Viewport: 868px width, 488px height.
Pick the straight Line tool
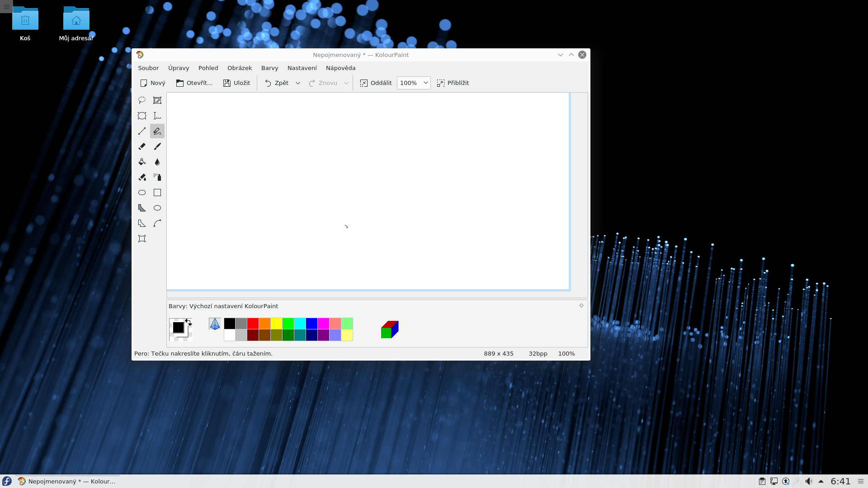[x=142, y=131]
